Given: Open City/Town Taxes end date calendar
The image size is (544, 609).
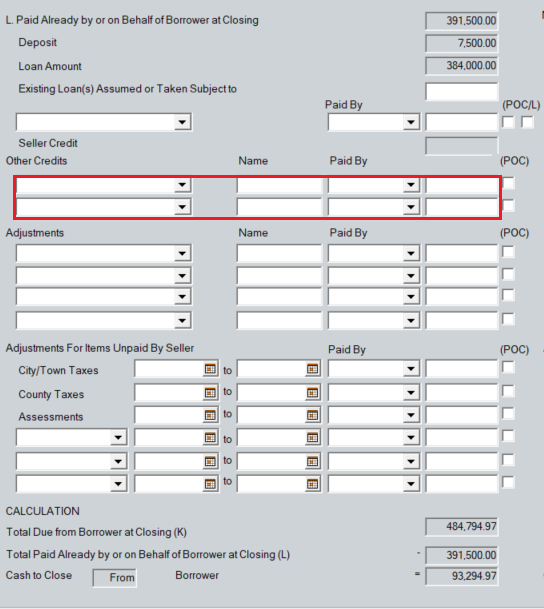Looking at the screenshot, I should (x=312, y=369).
